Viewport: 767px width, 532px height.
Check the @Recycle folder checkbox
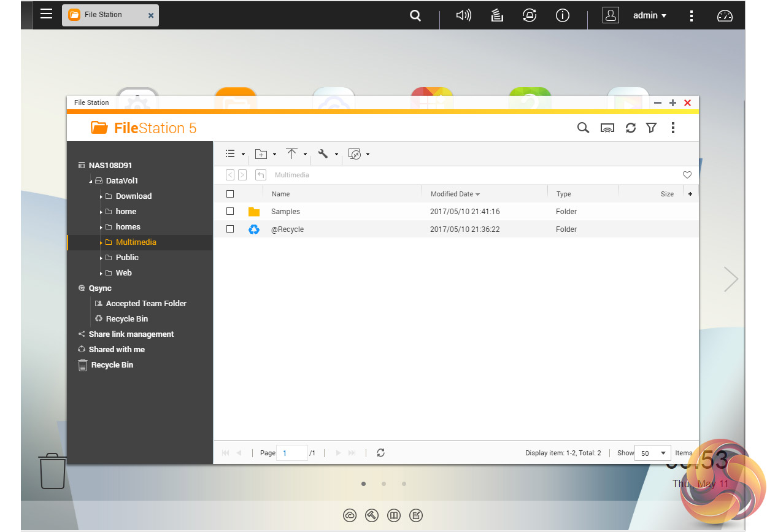pyautogui.click(x=230, y=229)
